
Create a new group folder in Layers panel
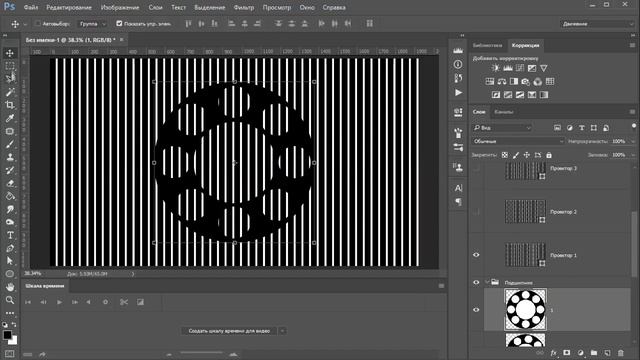coord(593,353)
